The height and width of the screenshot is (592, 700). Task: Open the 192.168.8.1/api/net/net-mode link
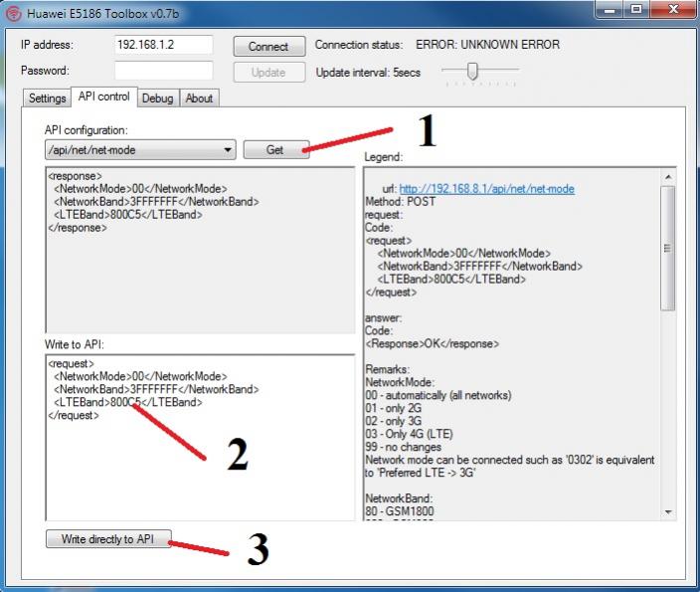pos(486,189)
